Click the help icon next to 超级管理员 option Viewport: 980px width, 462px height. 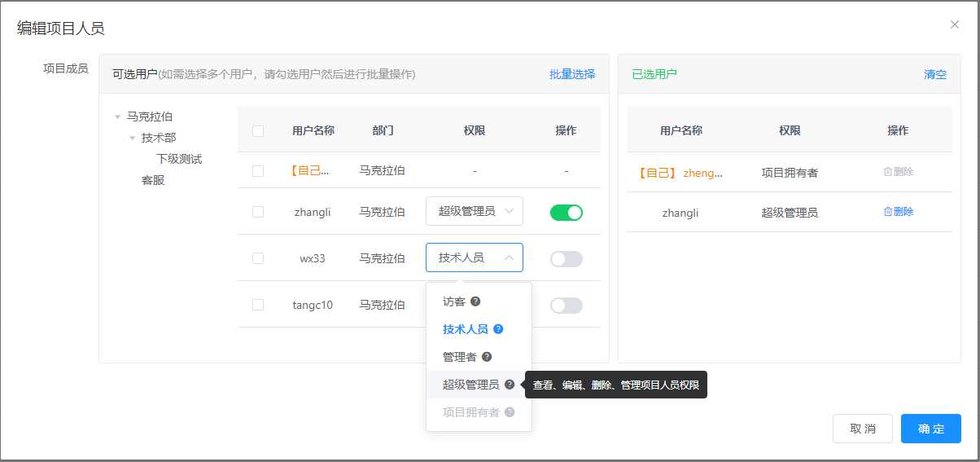[510, 385]
